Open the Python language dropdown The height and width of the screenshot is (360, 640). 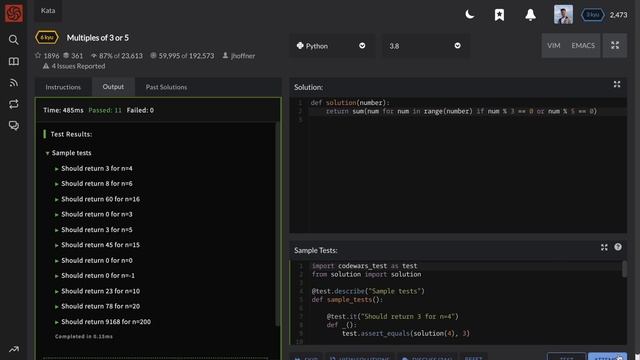[331, 46]
